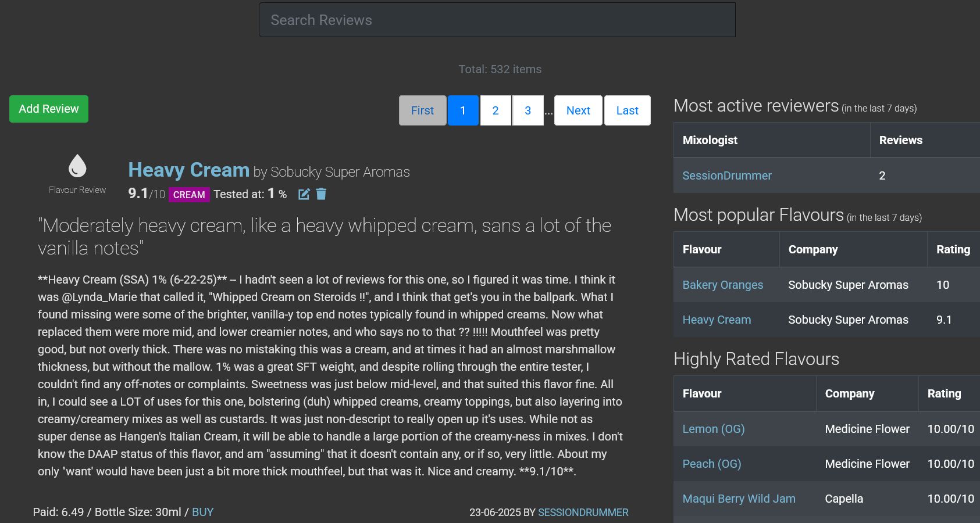Open Lemon (OG) flavour link
The width and height of the screenshot is (980, 523).
714,429
